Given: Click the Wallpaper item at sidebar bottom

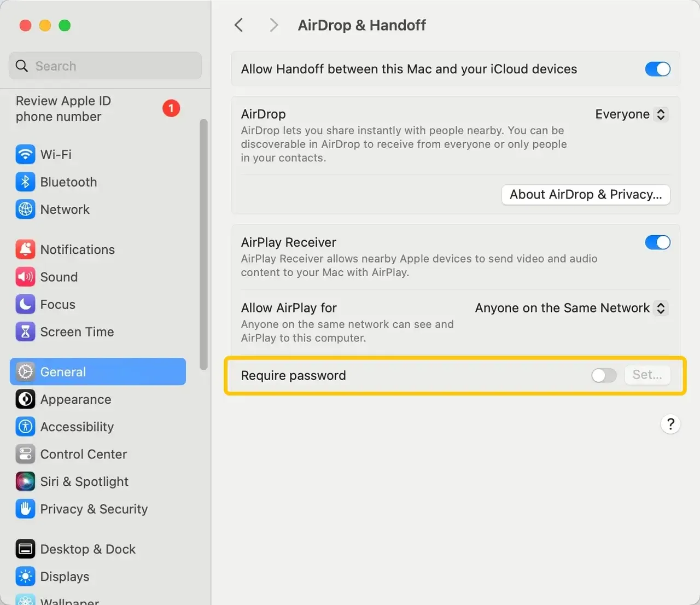Looking at the screenshot, I should 98,601.
